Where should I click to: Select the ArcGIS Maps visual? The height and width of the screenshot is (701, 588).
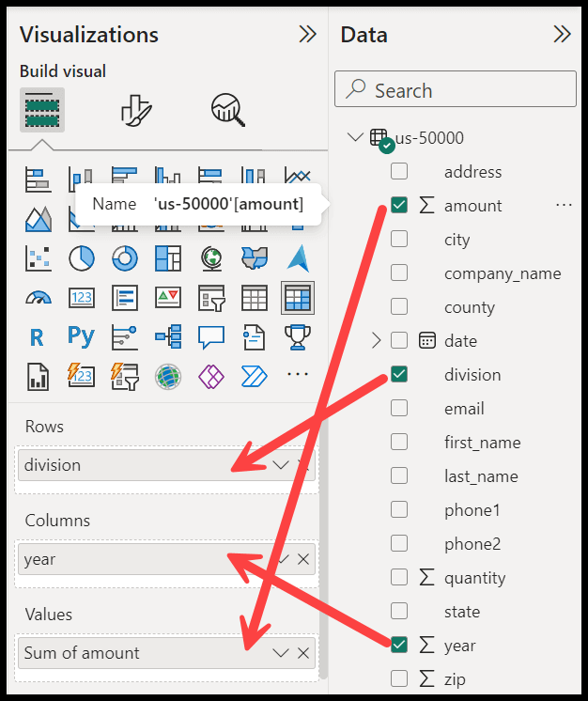pos(168,377)
